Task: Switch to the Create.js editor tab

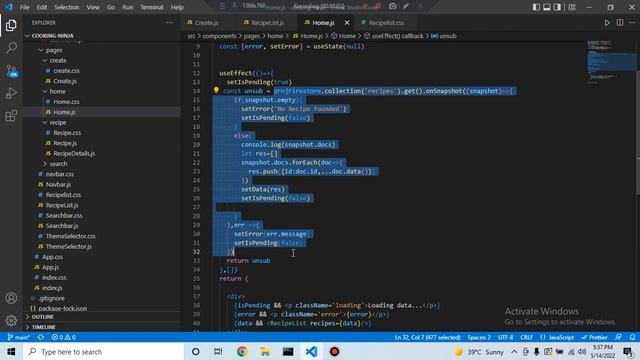Action: tap(207, 23)
